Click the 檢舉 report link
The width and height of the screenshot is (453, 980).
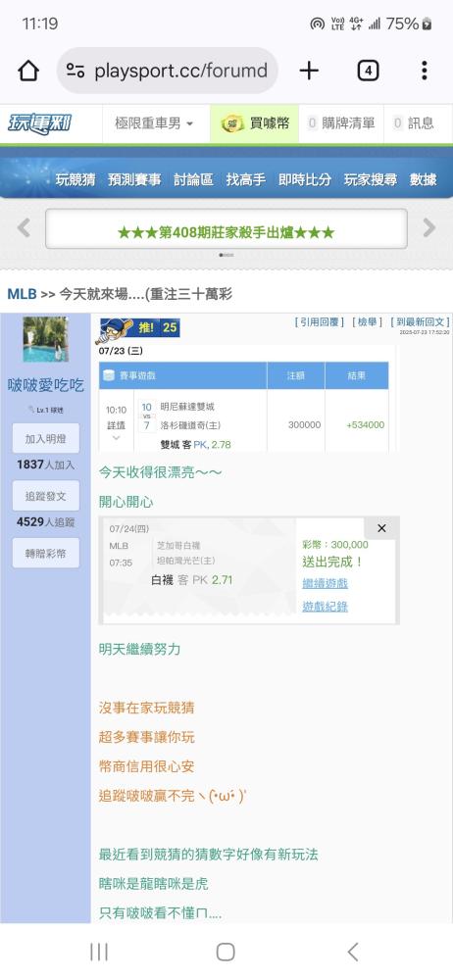click(368, 321)
